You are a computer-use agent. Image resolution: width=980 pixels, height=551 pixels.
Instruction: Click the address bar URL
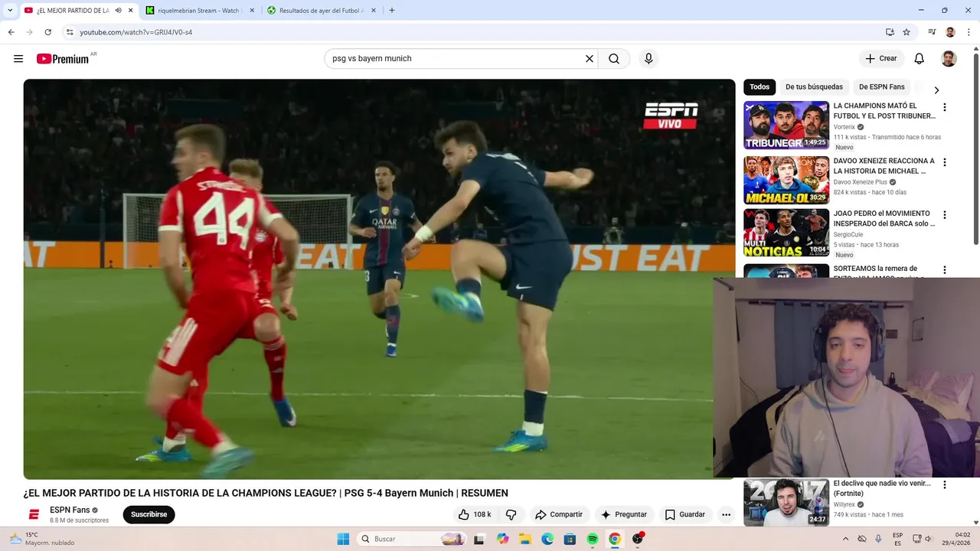[x=136, y=32]
